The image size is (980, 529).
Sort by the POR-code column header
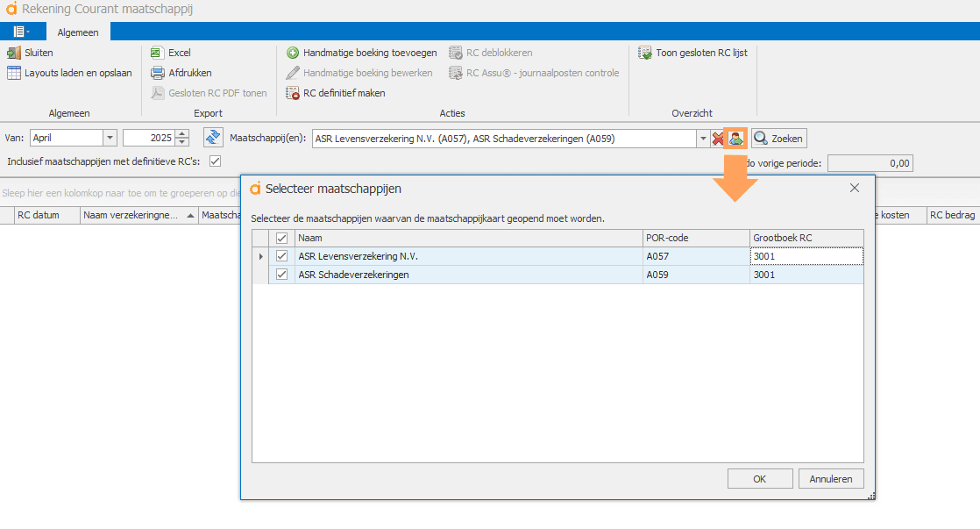tap(696, 239)
